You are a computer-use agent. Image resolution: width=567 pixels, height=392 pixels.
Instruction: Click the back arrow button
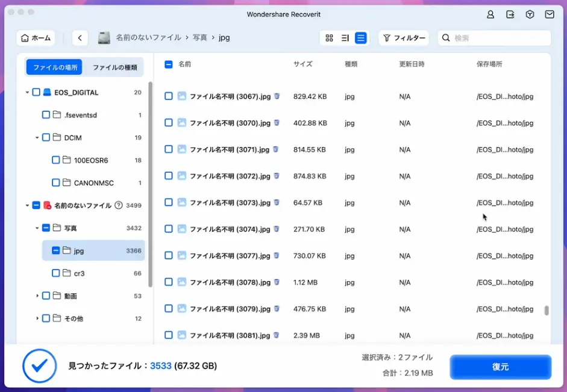tap(80, 38)
